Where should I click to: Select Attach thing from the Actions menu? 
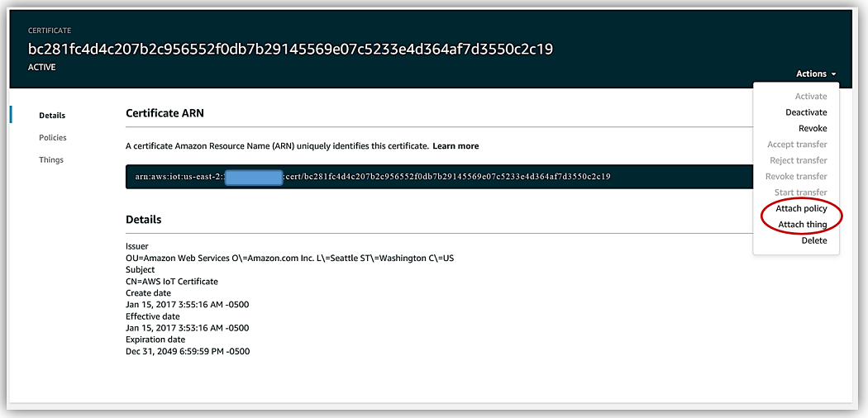[802, 225]
